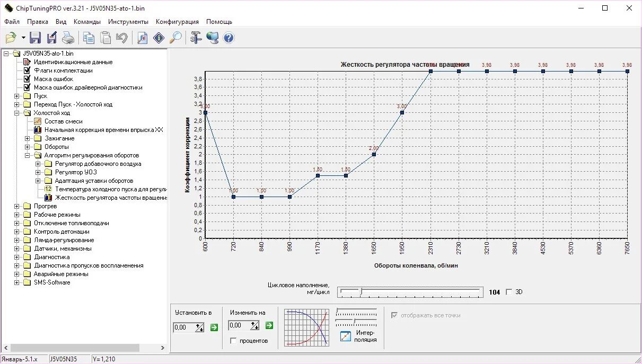Print using the printer toolbar icon
Screen dimensions: 642x364
pyautogui.click(x=67, y=38)
